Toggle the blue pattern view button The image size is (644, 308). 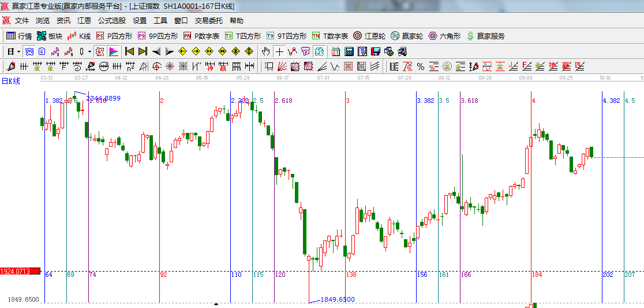coord(29,51)
